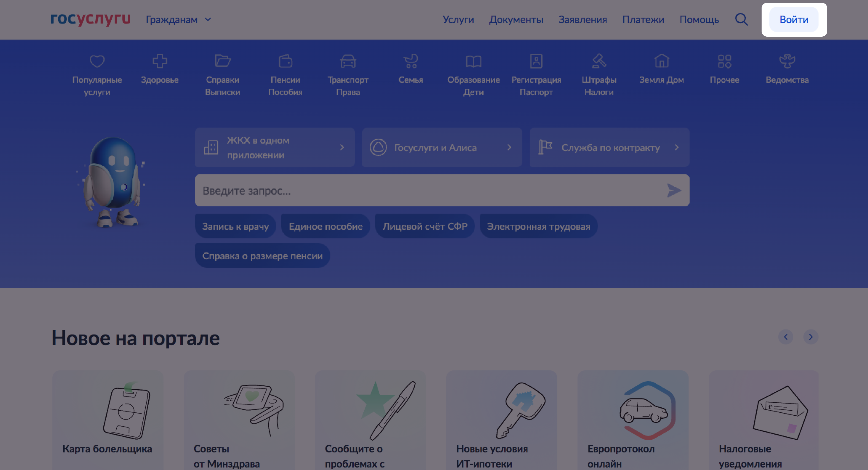Viewport: 868px width, 470px height.
Task: Expand the Госуслуги и Алиса chevron
Action: tap(509, 147)
